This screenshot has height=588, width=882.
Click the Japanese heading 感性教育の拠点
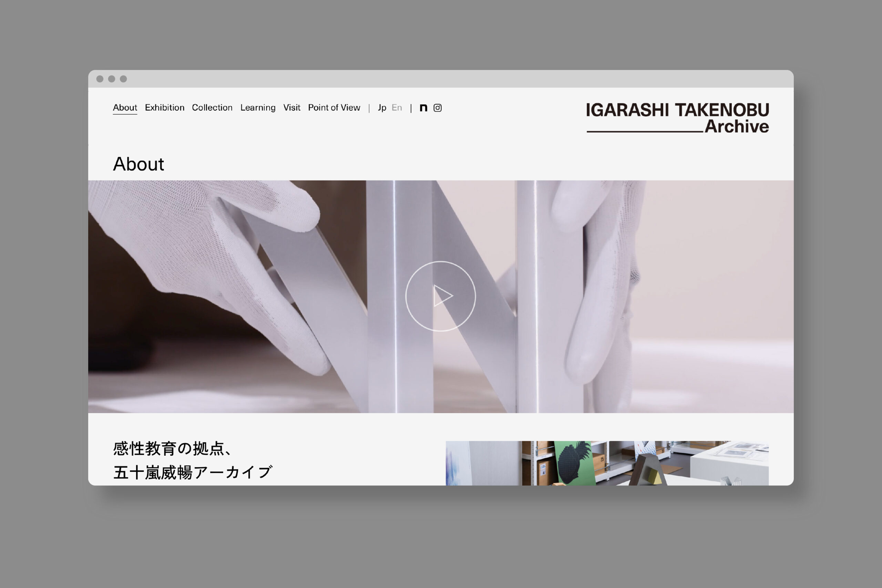click(x=173, y=448)
